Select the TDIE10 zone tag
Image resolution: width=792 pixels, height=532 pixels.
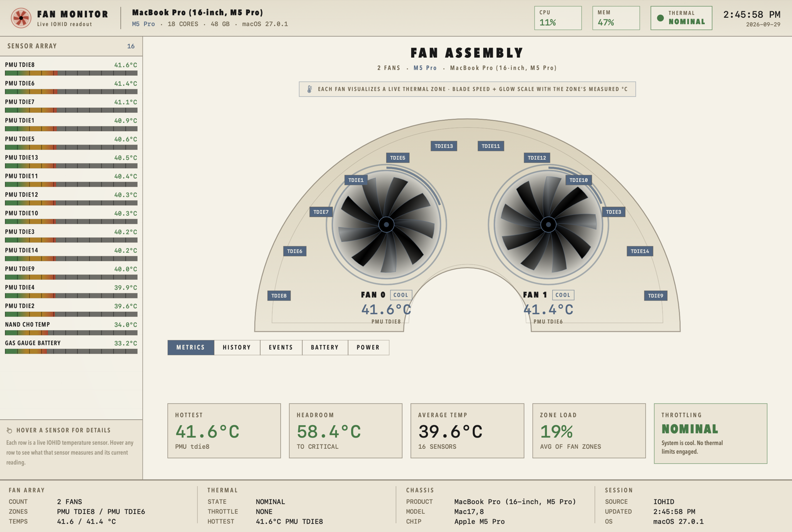point(578,180)
